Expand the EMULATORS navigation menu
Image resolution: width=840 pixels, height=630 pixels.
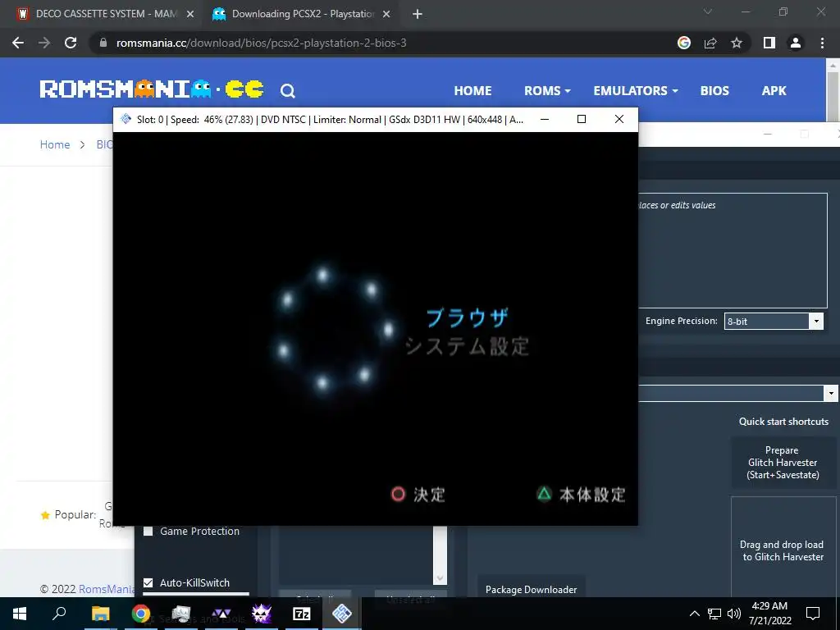(x=636, y=90)
